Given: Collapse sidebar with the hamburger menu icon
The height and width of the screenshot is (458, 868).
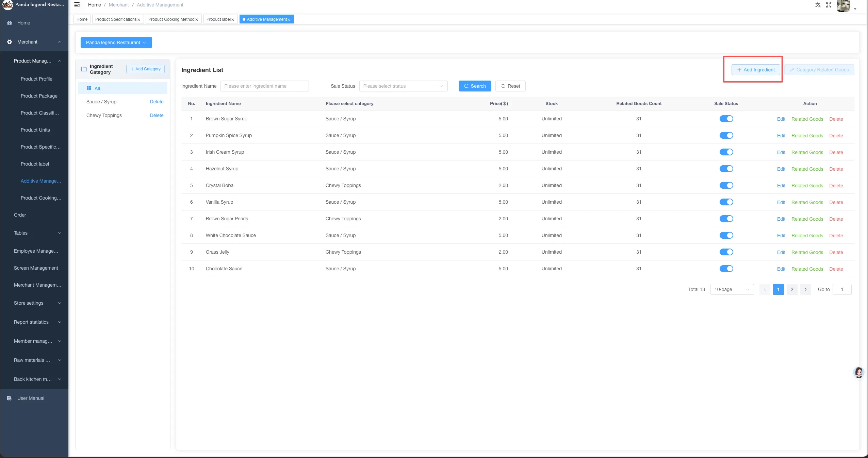Looking at the screenshot, I should click(x=77, y=5).
